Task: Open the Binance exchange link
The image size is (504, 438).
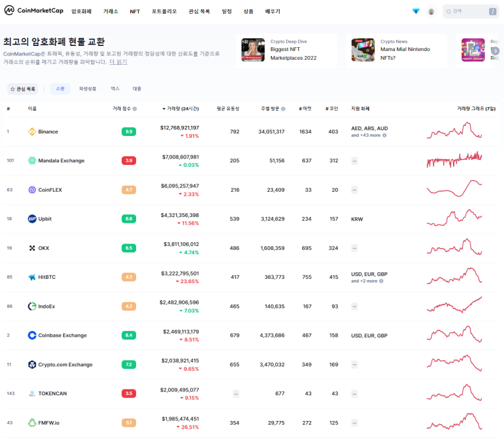Action: [x=49, y=132]
